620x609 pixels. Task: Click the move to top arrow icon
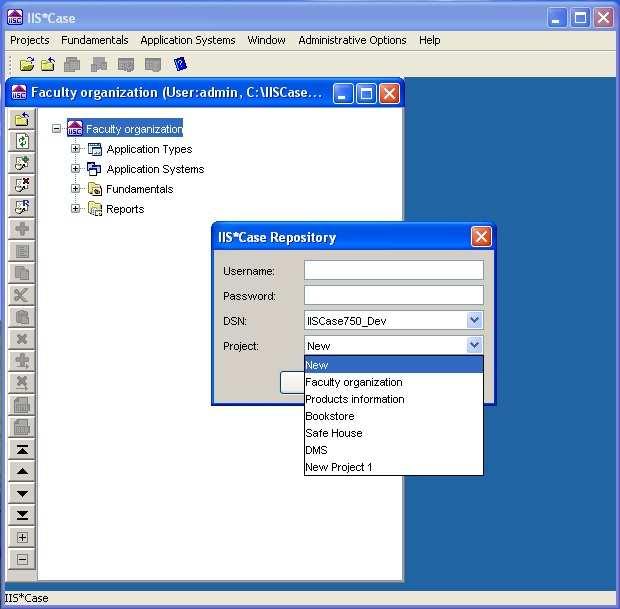(x=22, y=449)
